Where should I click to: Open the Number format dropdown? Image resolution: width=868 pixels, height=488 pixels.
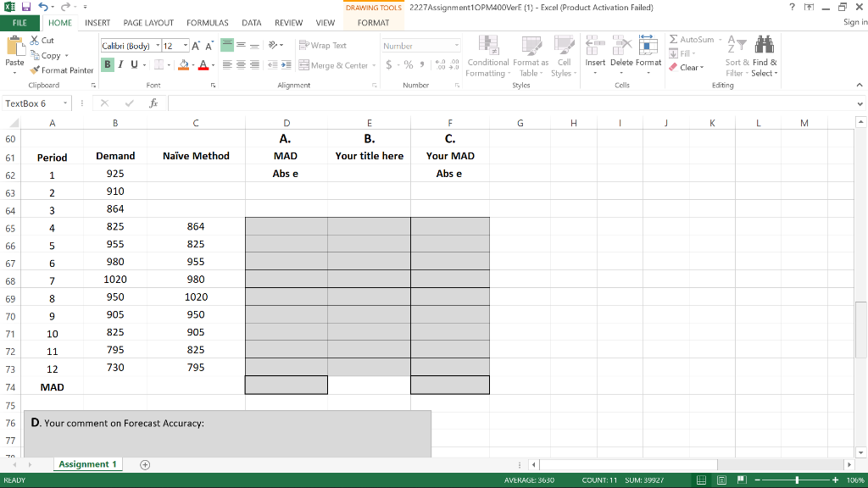pyautogui.click(x=457, y=46)
